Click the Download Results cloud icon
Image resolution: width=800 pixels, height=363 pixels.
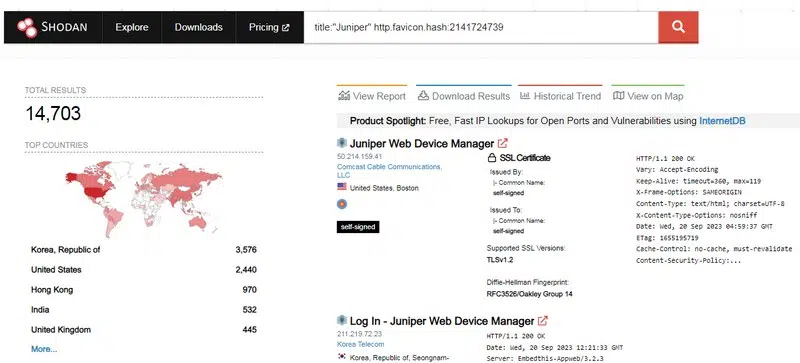[423, 95]
